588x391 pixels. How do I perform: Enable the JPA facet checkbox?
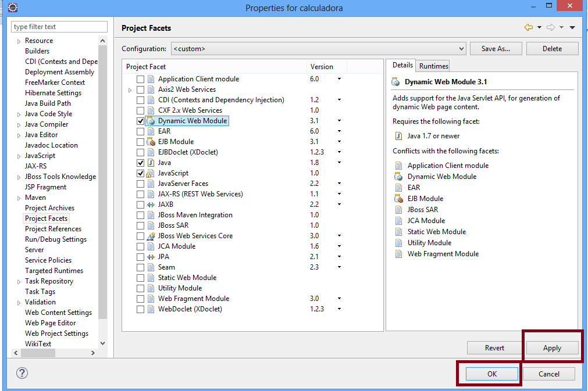click(140, 257)
